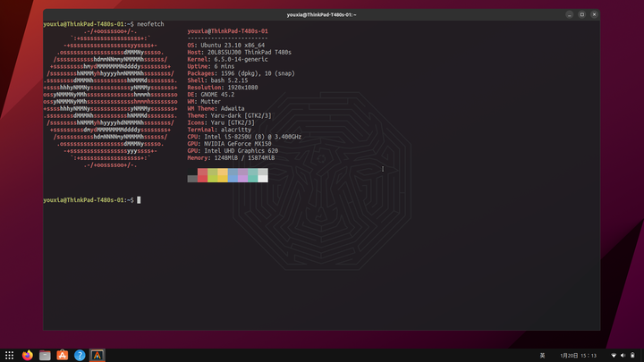The image size is (644, 362).
Task: Launch Firefox from the dock
Action: pyautogui.click(x=27, y=356)
